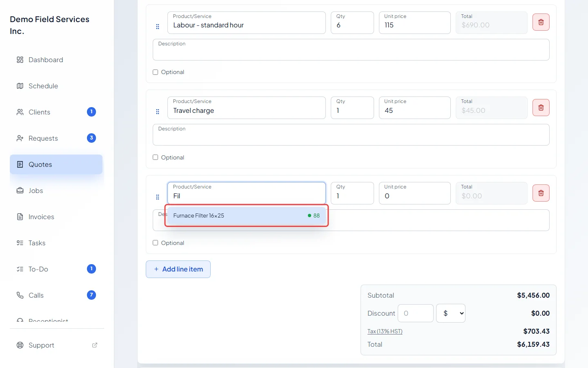Screen dimensions: 588x368
Task: Click the Schedule map icon in sidebar
Action: (x=20, y=86)
